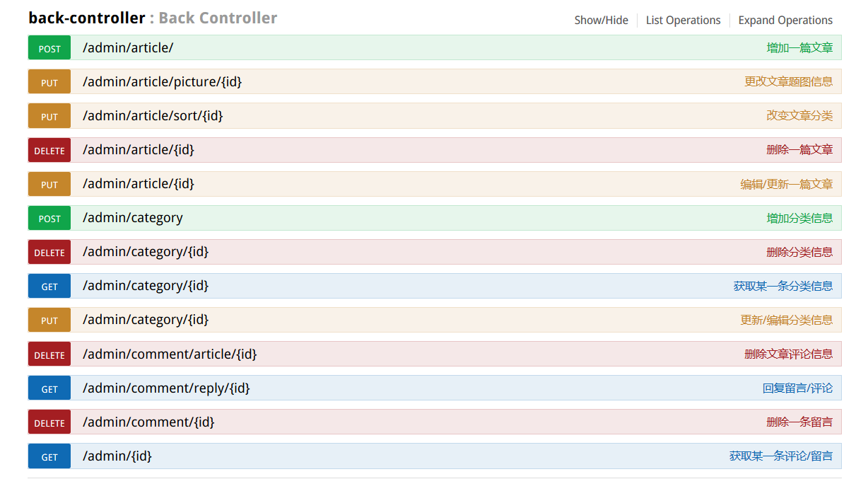Click the 编辑/更新一篇文章 description
Image resolution: width=868 pixels, height=479 pixels.
click(786, 184)
